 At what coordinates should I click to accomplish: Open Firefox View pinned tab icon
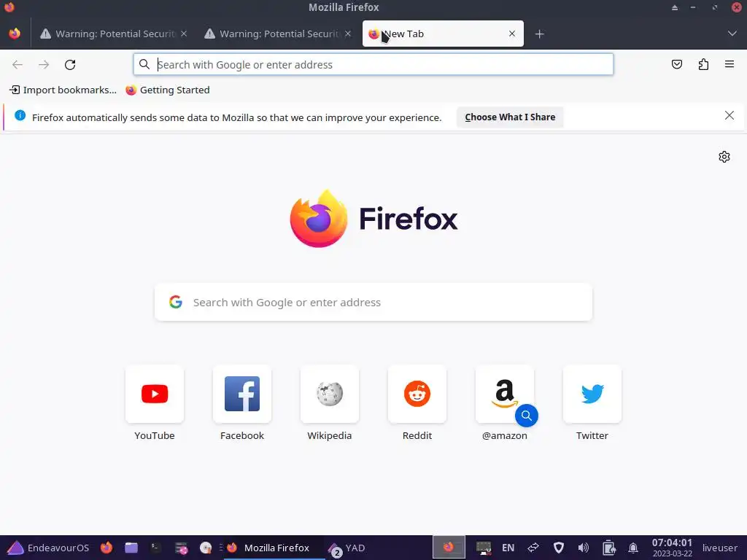[x=15, y=34]
